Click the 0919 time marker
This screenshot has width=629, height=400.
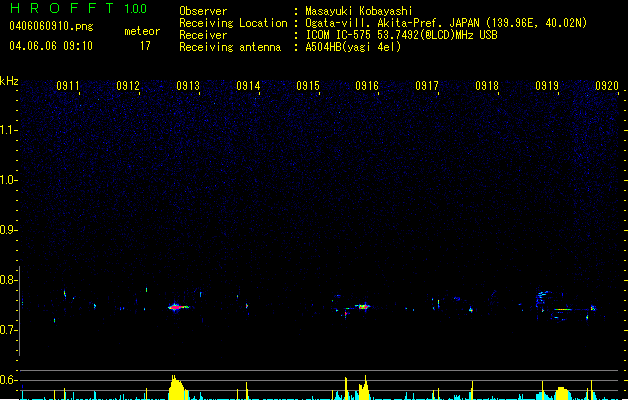coord(547,86)
